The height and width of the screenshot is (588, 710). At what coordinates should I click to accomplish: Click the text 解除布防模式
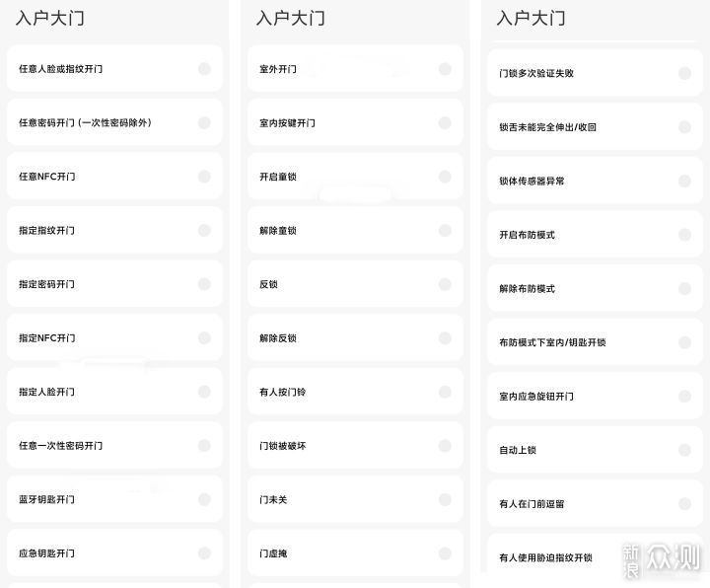pos(527,288)
